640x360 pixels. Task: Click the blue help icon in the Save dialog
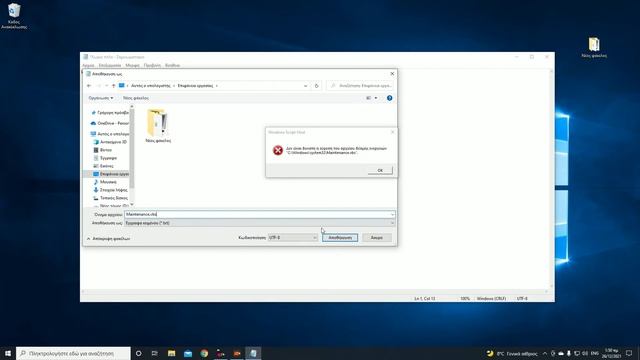(389, 98)
